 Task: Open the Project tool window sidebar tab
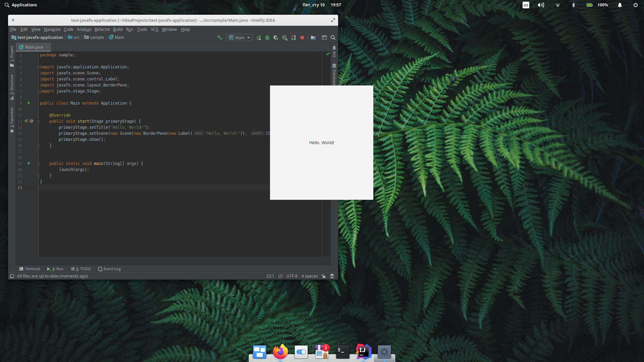[12, 56]
